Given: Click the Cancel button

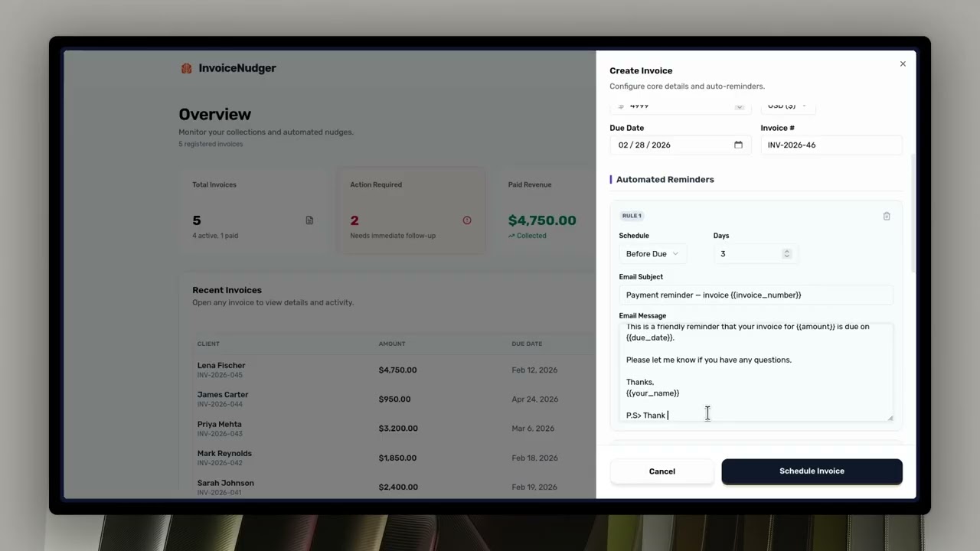Looking at the screenshot, I should (x=661, y=471).
